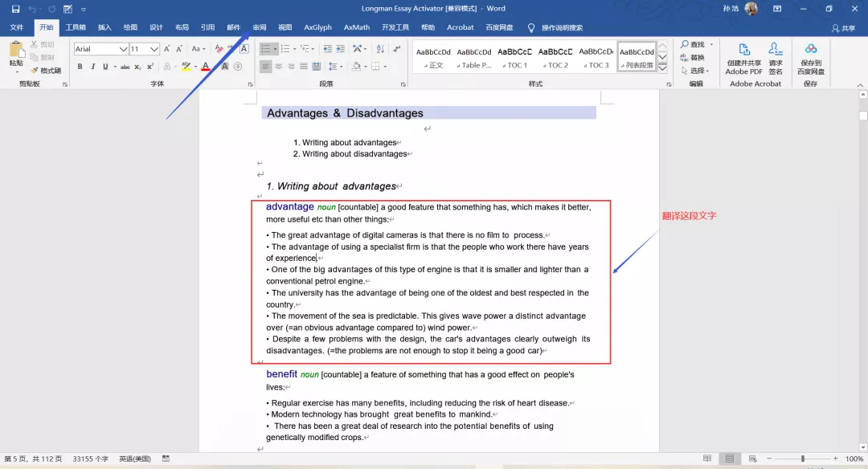Click the subscript x₂ icon
Viewport: 868px width, 469px height.
[x=137, y=67]
